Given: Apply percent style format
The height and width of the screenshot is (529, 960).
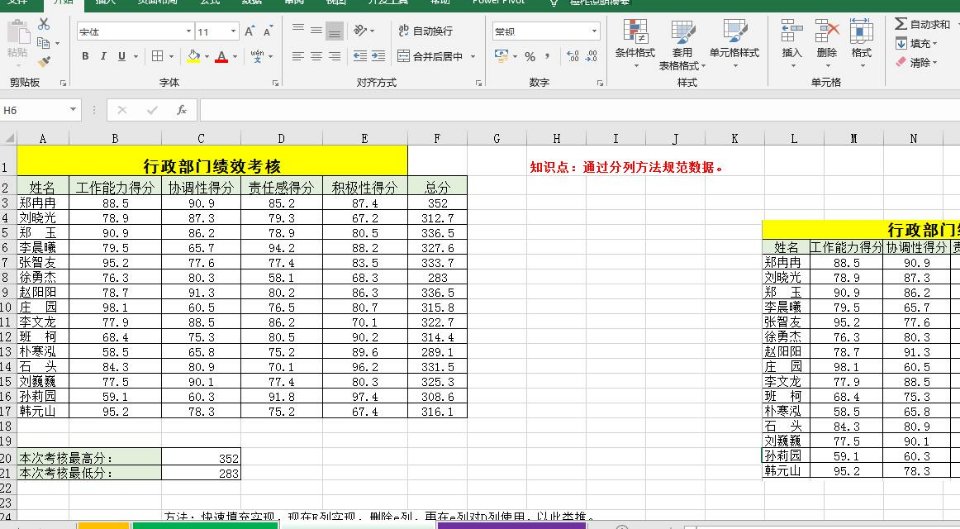Looking at the screenshot, I should 530,56.
